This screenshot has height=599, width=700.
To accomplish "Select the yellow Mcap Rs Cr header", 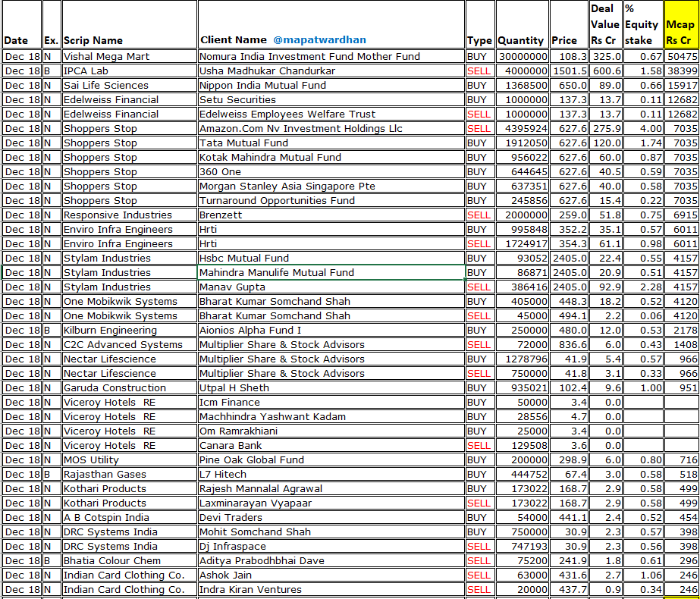I will (x=682, y=24).
